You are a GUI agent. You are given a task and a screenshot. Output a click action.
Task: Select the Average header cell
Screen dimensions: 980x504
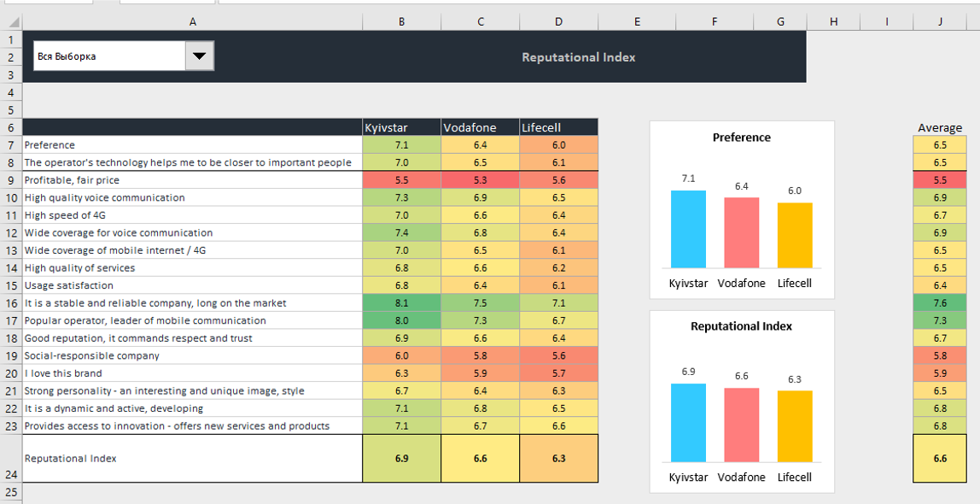[x=940, y=127]
